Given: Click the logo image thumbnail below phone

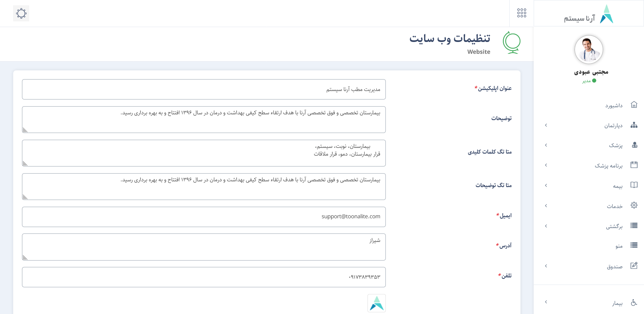Looking at the screenshot, I should (x=377, y=303).
